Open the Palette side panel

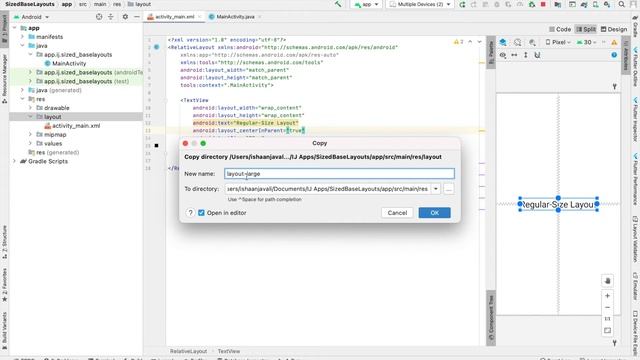491,52
